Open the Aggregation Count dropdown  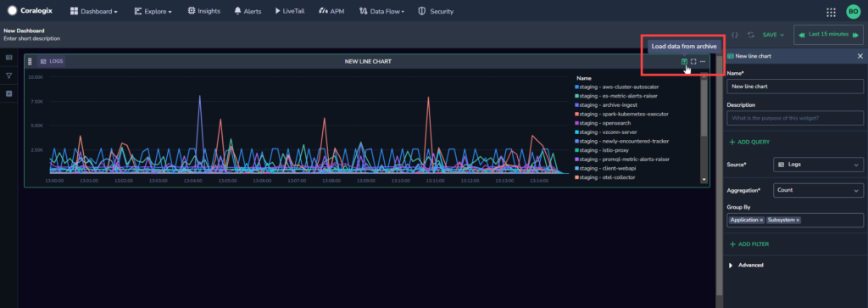pyautogui.click(x=818, y=190)
